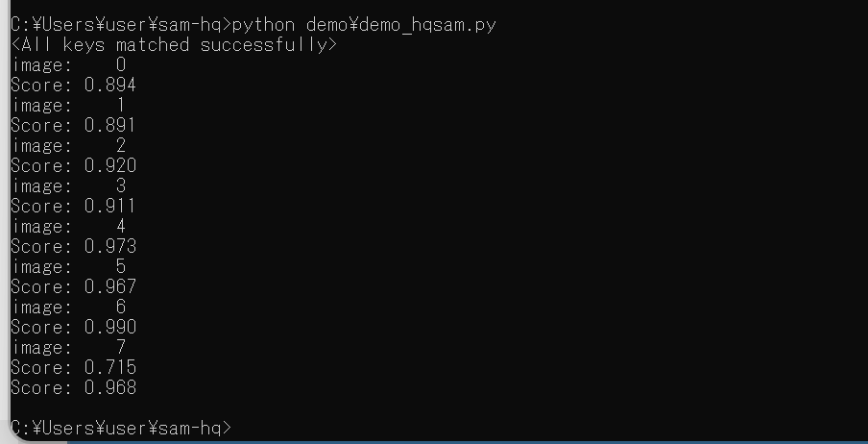Click the image 1 output line

coord(68,106)
